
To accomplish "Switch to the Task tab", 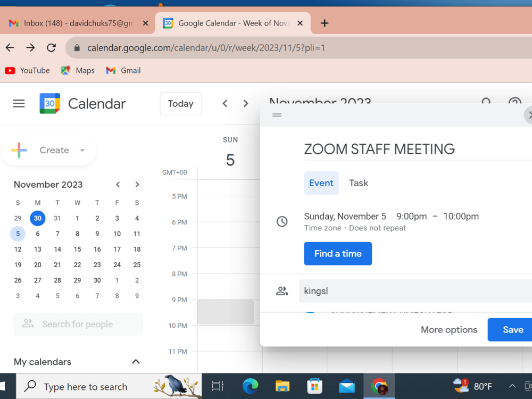I will click(x=358, y=183).
